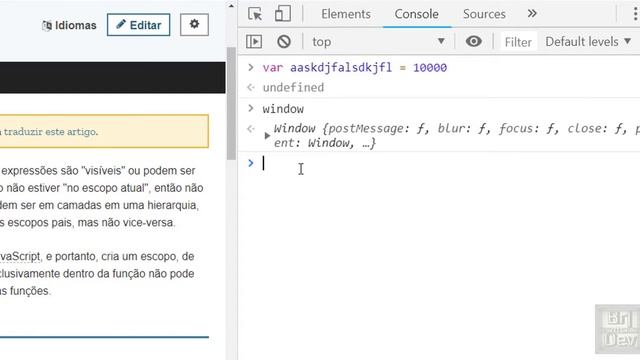The height and width of the screenshot is (360, 640).
Task: Expand the Window object result
Action: tap(267, 136)
